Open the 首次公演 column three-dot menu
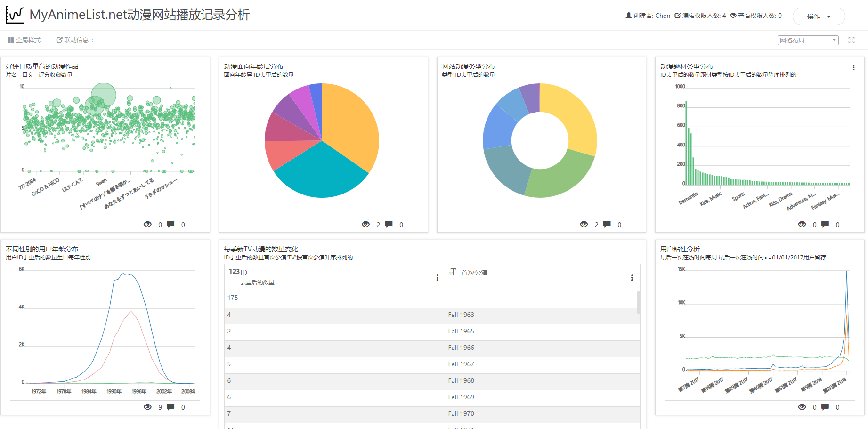Image resolution: width=868 pixels, height=429 pixels. click(x=632, y=278)
